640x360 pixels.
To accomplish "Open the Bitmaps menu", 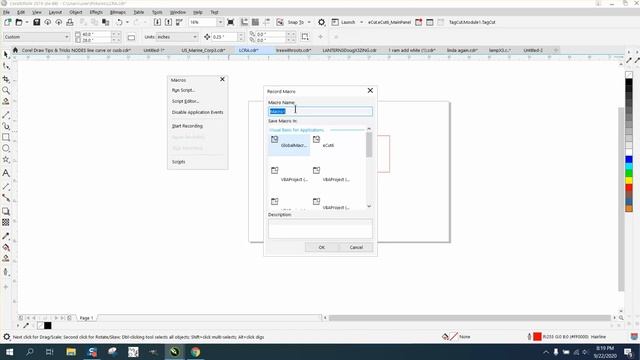I will [x=118, y=12].
